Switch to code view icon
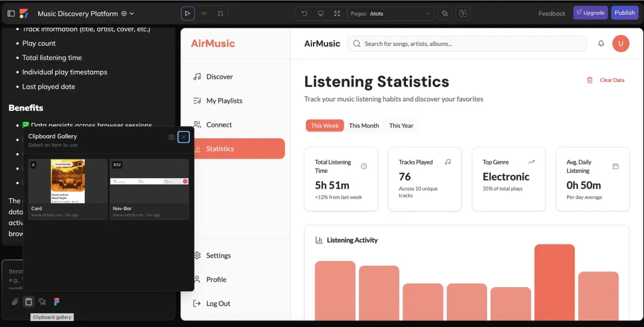 point(204,14)
